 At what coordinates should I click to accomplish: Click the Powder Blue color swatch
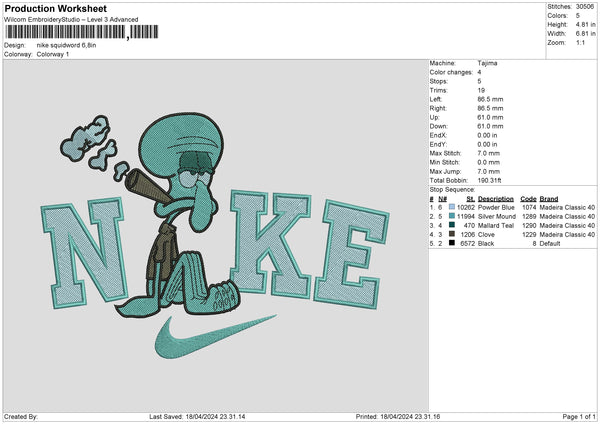[452, 207]
